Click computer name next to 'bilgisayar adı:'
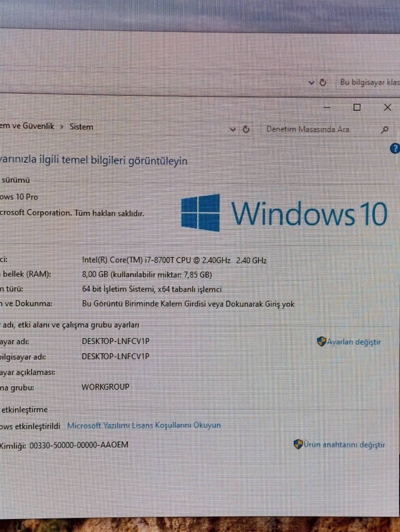The image size is (400, 532). (x=115, y=356)
